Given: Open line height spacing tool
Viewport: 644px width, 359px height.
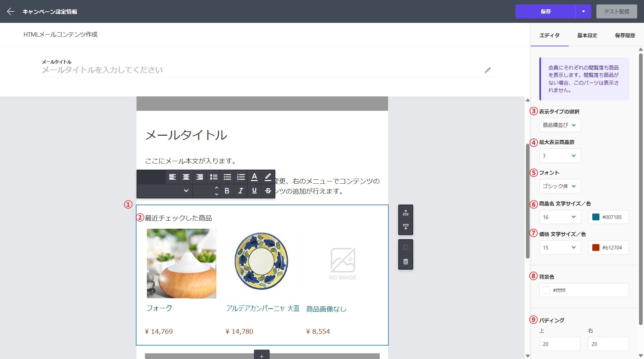Looking at the screenshot, I should tap(213, 177).
